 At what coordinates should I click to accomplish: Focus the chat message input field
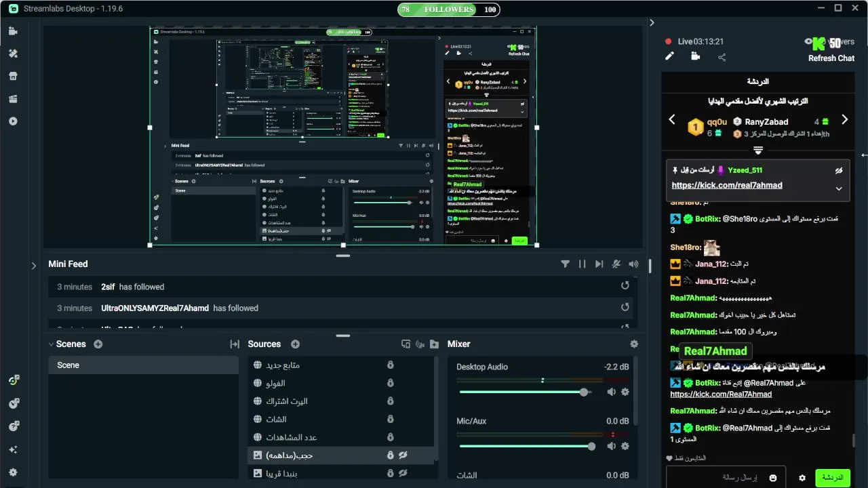point(726,478)
